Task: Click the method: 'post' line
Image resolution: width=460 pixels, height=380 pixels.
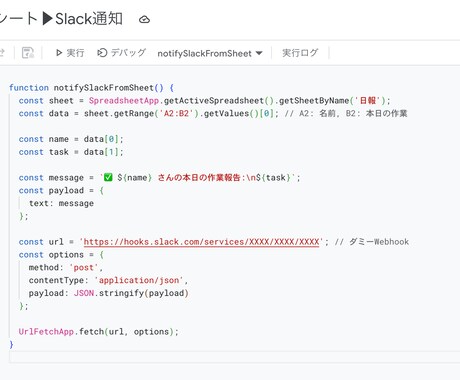Action: [x=66, y=268]
